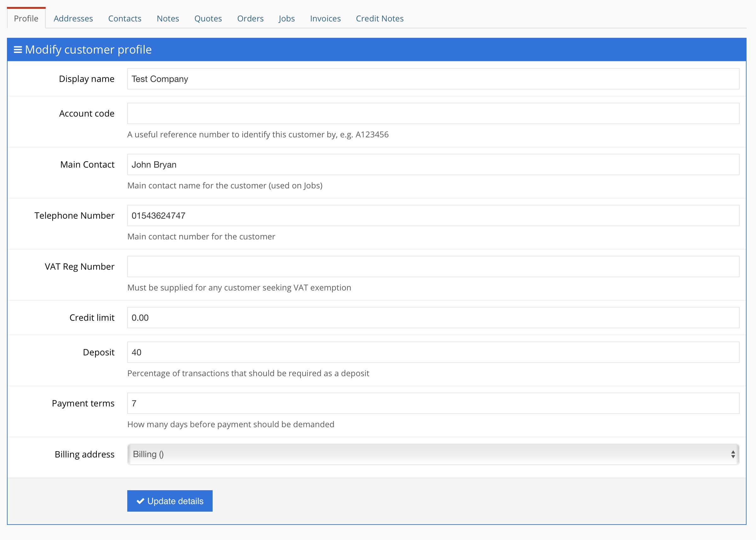View the Invoices tab
Screen dimensions: 756x540
(x=325, y=19)
